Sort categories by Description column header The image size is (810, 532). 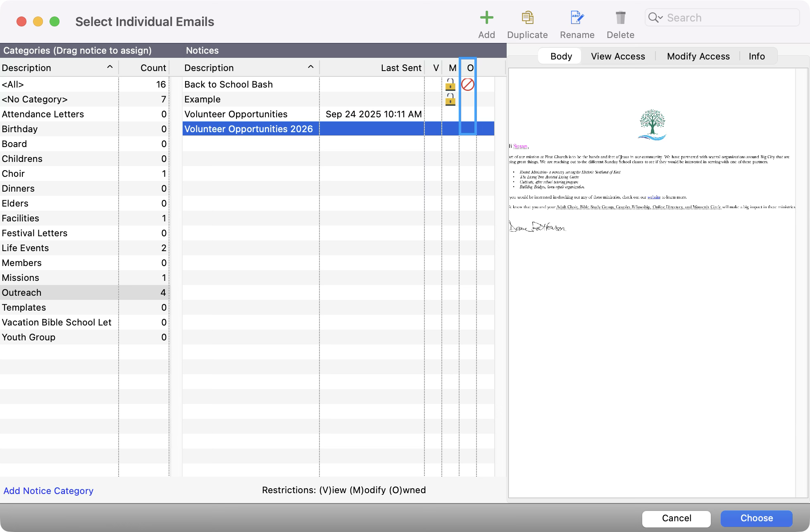click(x=59, y=68)
